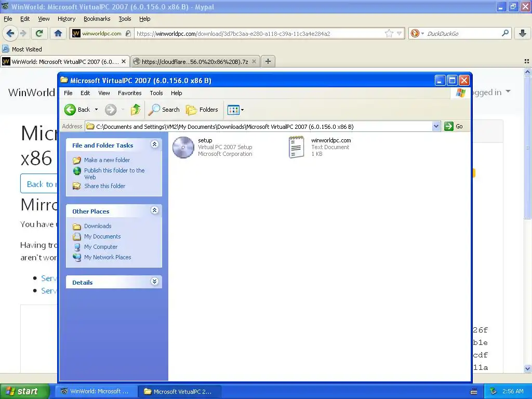The height and width of the screenshot is (399, 532).
Task: Open the Explorer Help menu
Action: click(x=176, y=93)
